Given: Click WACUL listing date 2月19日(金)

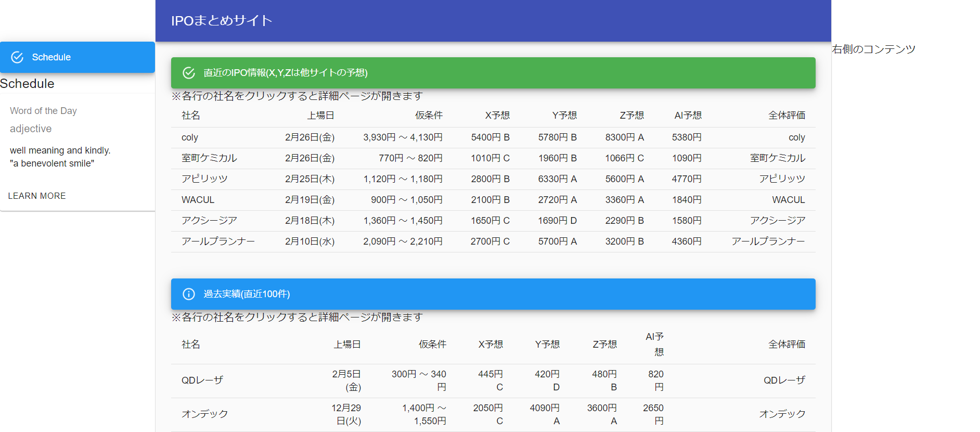Looking at the screenshot, I should tap(310, 200).
